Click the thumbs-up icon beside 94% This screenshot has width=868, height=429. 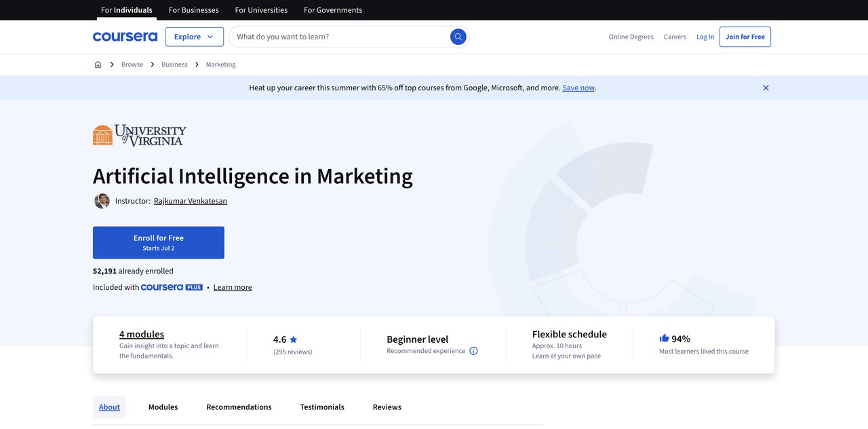664,338
